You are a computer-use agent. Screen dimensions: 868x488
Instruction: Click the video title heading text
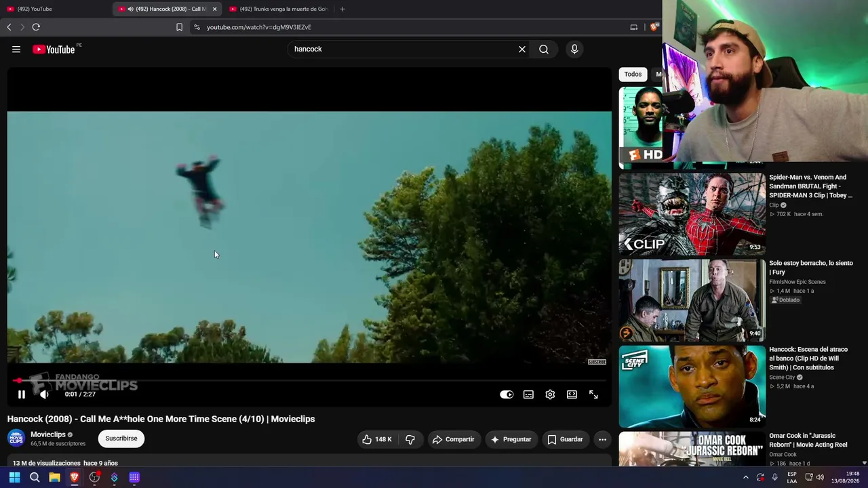(161, 419)
